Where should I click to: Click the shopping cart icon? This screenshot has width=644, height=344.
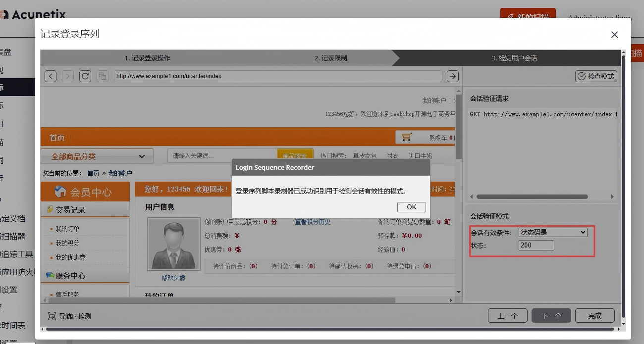[x=407, y=137]
